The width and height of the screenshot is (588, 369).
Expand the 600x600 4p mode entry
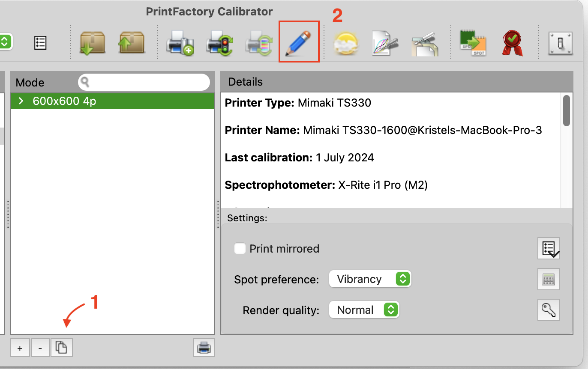click(x=21, y=101)
